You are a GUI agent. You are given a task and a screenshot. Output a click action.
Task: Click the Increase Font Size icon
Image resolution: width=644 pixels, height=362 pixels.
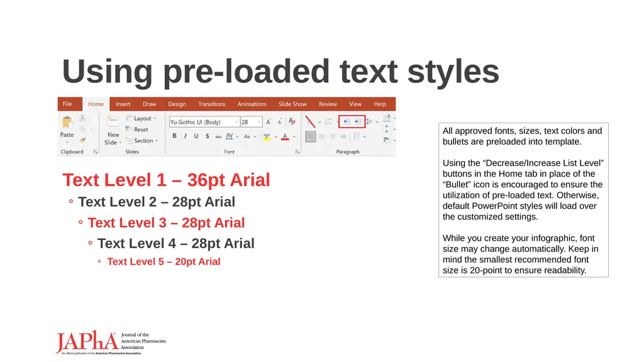[x=268, y=122]
